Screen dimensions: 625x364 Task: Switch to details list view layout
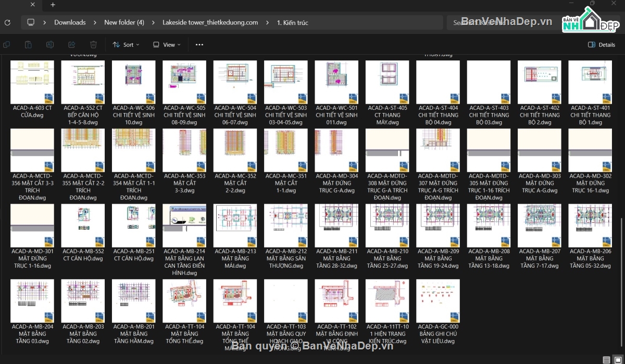coord(606,360)
